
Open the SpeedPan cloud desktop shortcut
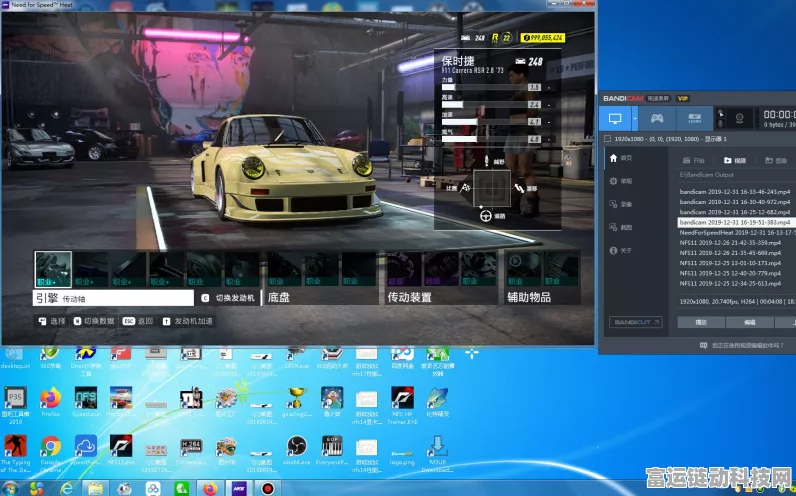pos(86,450)
